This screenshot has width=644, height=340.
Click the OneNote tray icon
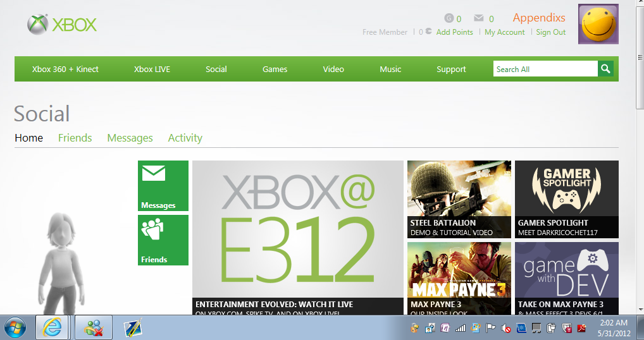445,328
